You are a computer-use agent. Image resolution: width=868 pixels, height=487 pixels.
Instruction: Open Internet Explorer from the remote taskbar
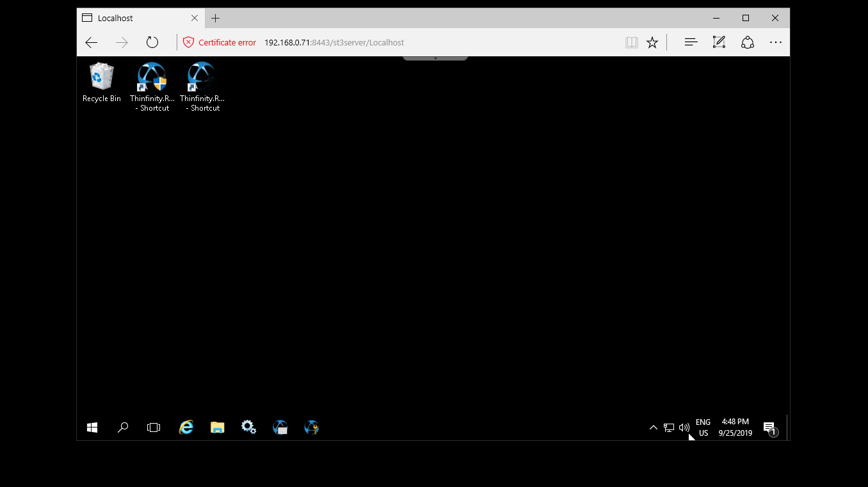[186, 427]
